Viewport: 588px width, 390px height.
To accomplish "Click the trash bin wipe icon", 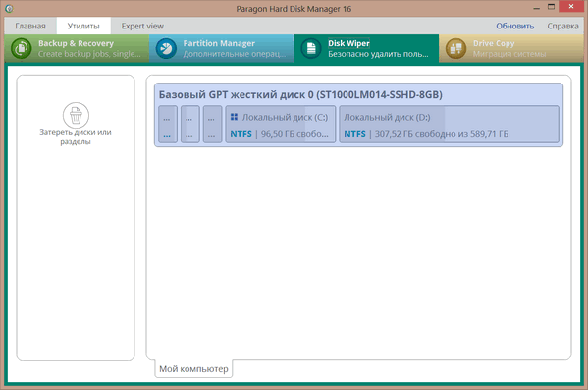I will pyautogui.click(x=76, y=115).
